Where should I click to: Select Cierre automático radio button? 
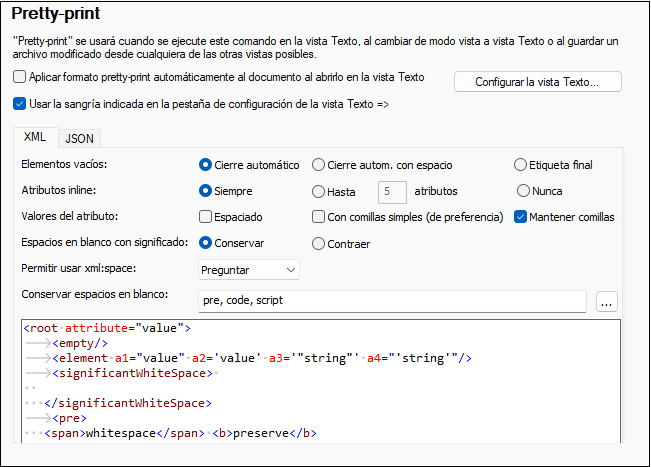tap(206, 165)
